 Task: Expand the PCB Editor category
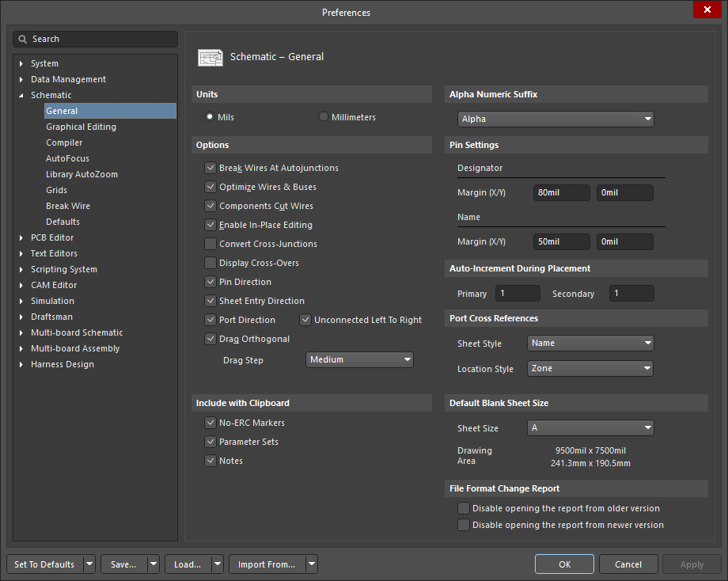[21, 237]
